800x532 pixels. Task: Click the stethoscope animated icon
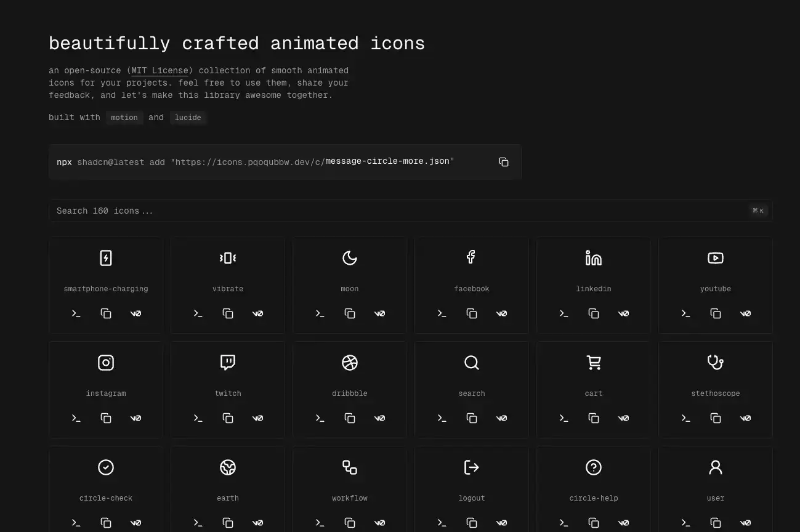[716, 363]
